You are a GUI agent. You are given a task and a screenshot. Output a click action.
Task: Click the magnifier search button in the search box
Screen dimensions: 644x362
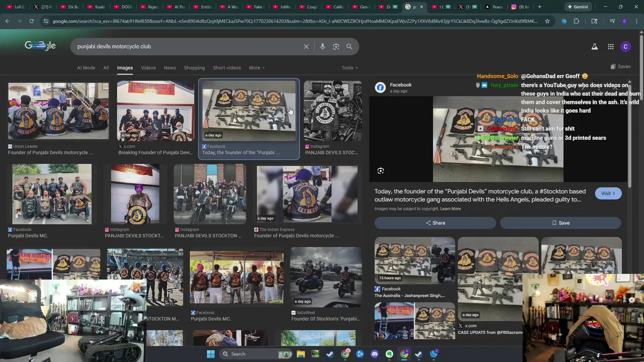coord(349,46)
